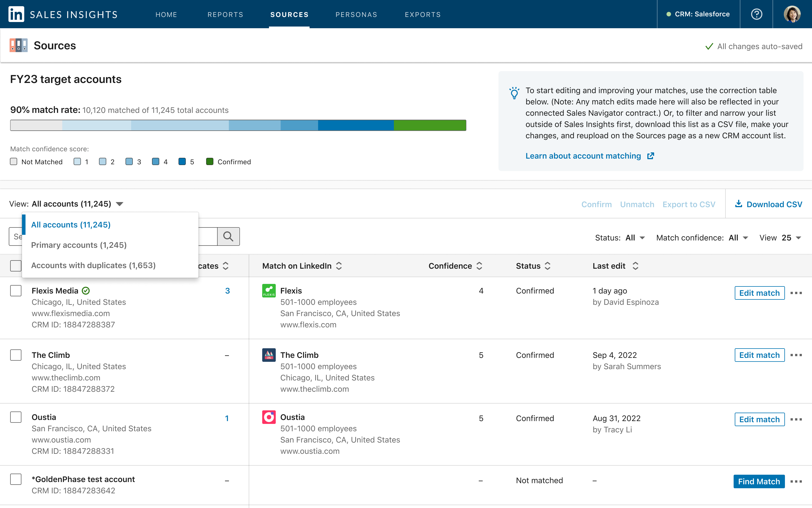Focus the account search input field
The height and width of the screenshot is (508, 812).
(x=113, y=237)
